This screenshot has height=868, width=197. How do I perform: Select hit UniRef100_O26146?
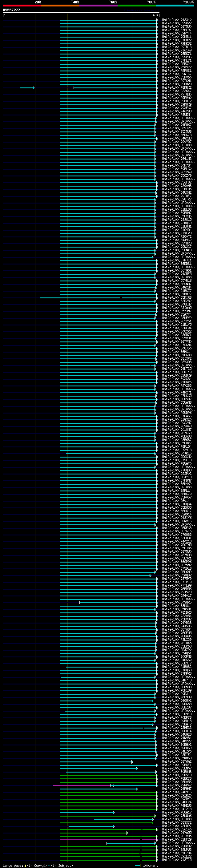[176, 830]
